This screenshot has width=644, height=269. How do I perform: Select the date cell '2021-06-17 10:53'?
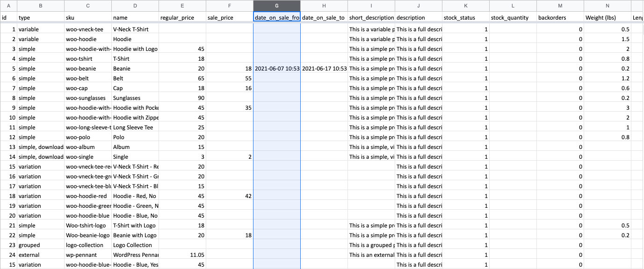click(324, 69)
